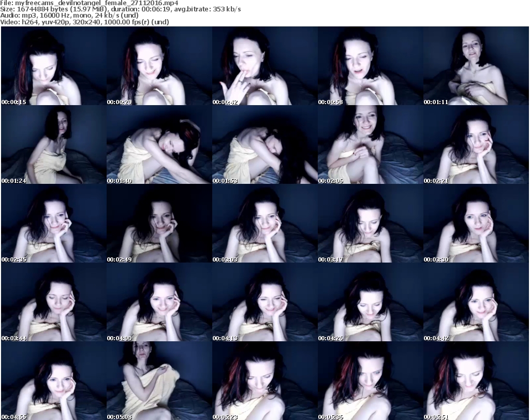Image resolution: width=530 pixels, height=420 pixels.
Task: Select the thumbnail timestamped 00:00:29
Action: pos(159,66)
